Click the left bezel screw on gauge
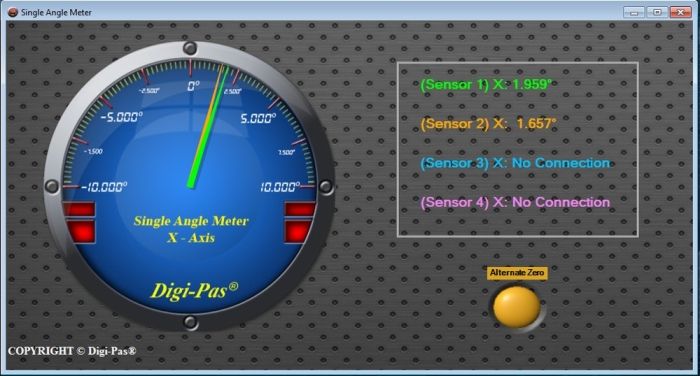700x376 pixels. tap(51, 186)
